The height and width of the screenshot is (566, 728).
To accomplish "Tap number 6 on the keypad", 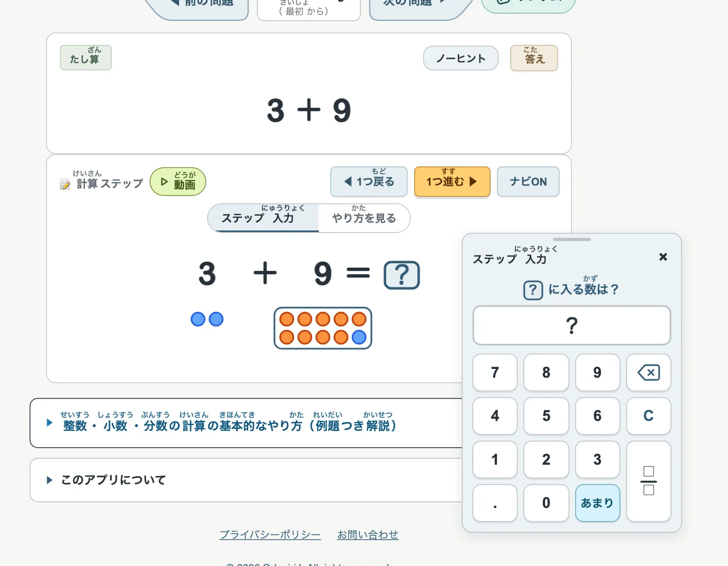I will 598,416.
